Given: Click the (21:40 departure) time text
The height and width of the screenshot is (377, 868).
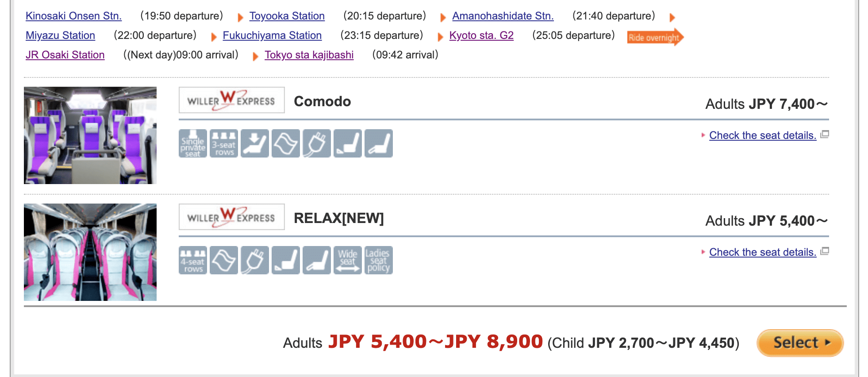Looking at the screenshot, I should point(614,16).
